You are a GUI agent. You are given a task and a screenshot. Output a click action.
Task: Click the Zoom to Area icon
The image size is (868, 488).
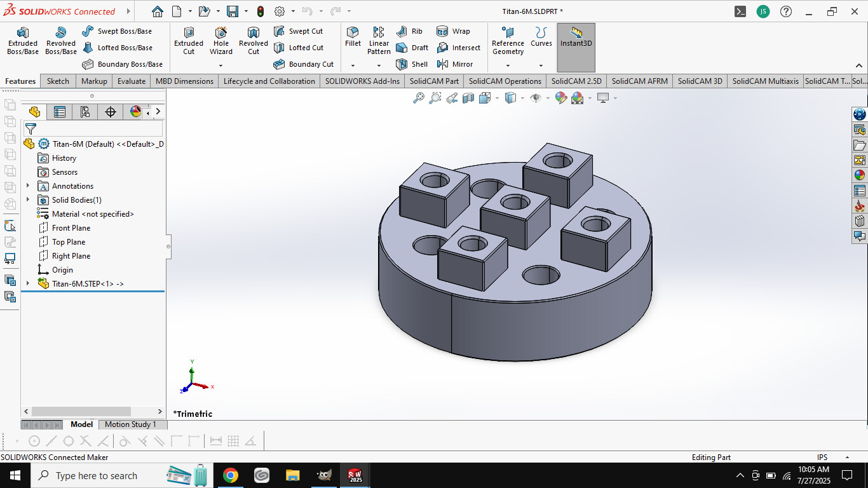pos(435,98)
